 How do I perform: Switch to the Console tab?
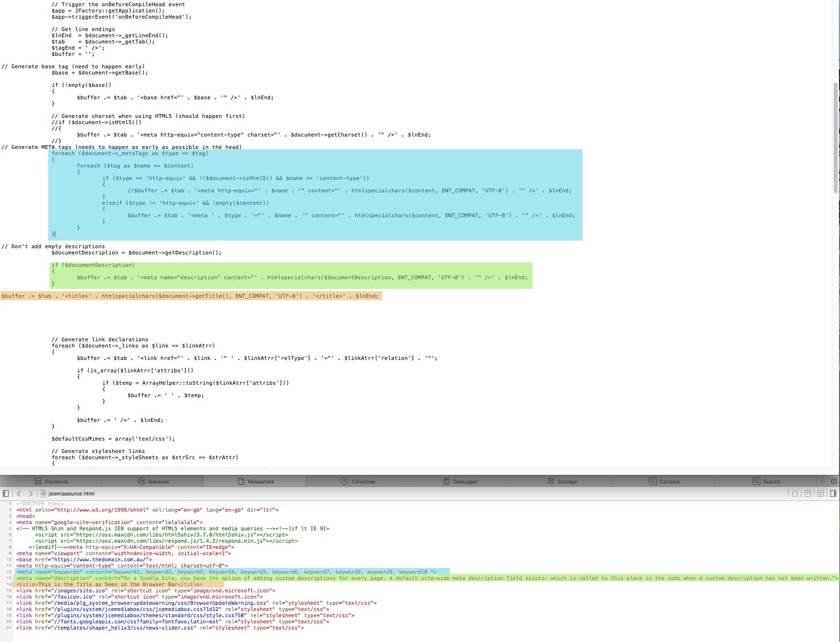point(664,482)
